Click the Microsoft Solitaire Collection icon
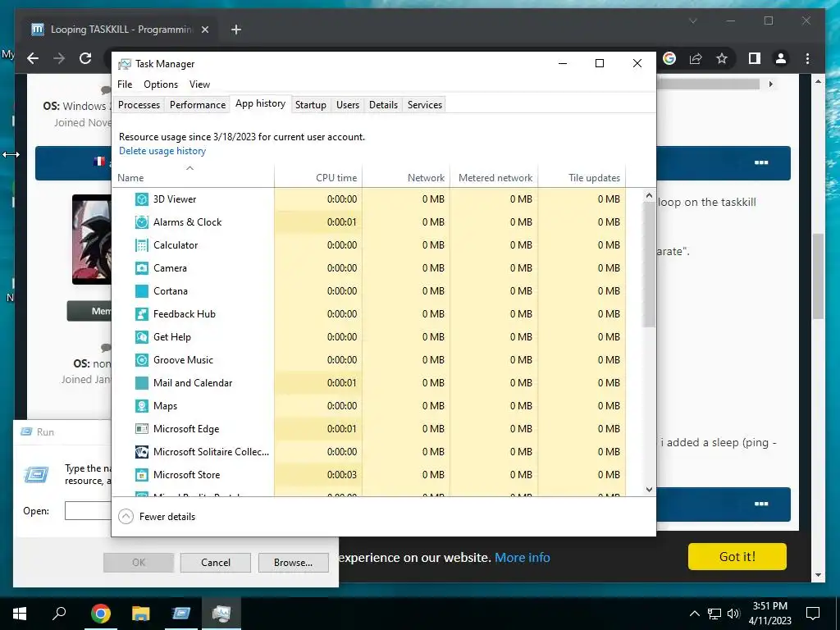Viewport: 840px width, 630px height. click(x=141, y=452)
